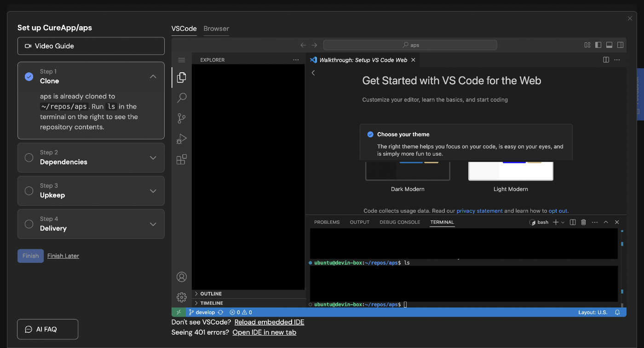
Task: Open the Source Control view
Action: point(181,118)
